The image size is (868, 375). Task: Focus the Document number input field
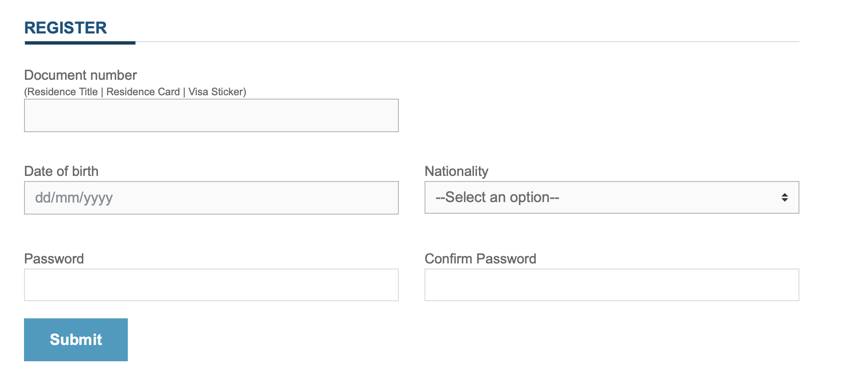pyautogui.click(x=211, y=115)
